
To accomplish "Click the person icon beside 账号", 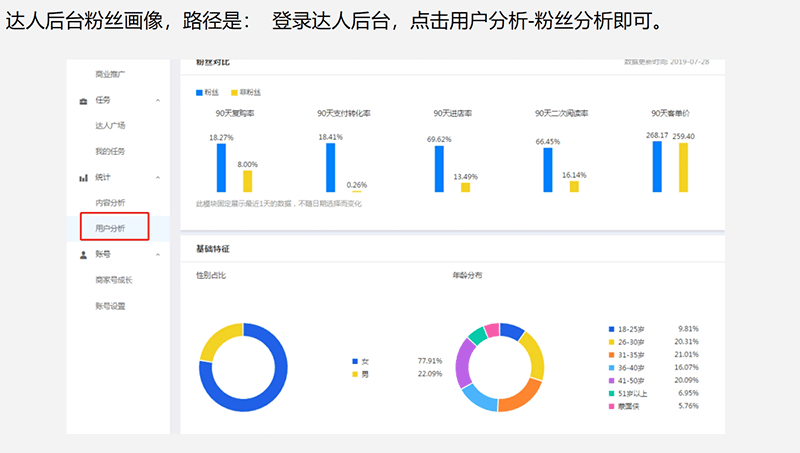I will point(83,254).
